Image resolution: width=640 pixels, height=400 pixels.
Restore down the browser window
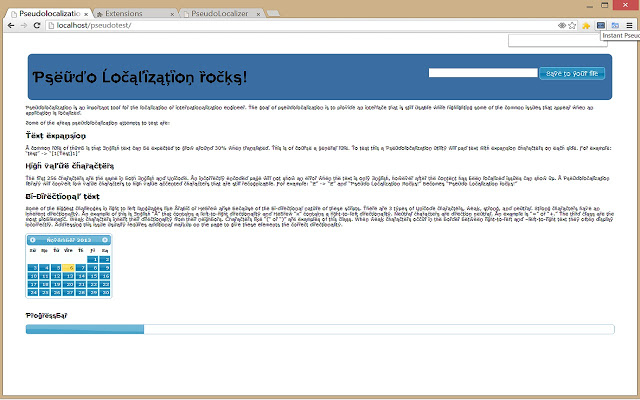click(605, 5)
